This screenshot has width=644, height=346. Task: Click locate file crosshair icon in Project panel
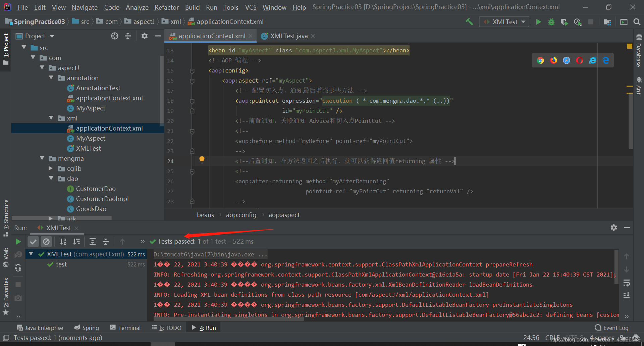tap(115, 36)
